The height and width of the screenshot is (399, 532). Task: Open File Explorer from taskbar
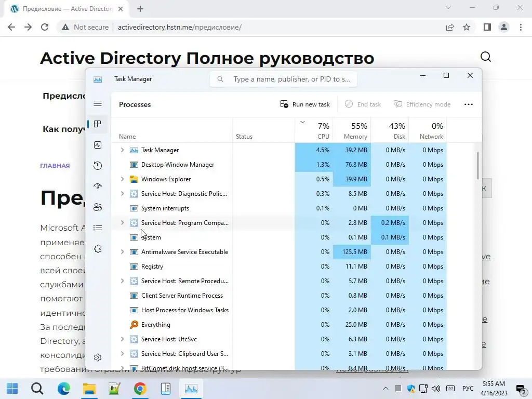click(89, 389)
